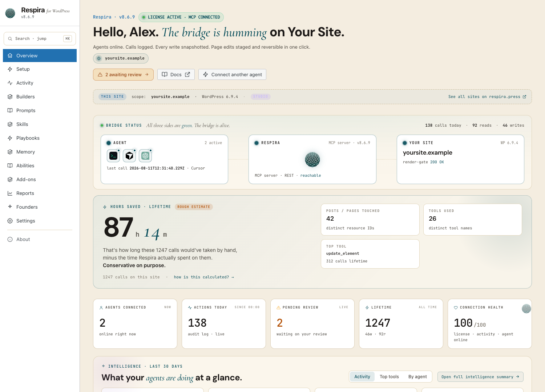Click the spiral avatar on Connection Health card
Image resolution: width=545 pixels, height=392 pixels.
pos(526,309)
